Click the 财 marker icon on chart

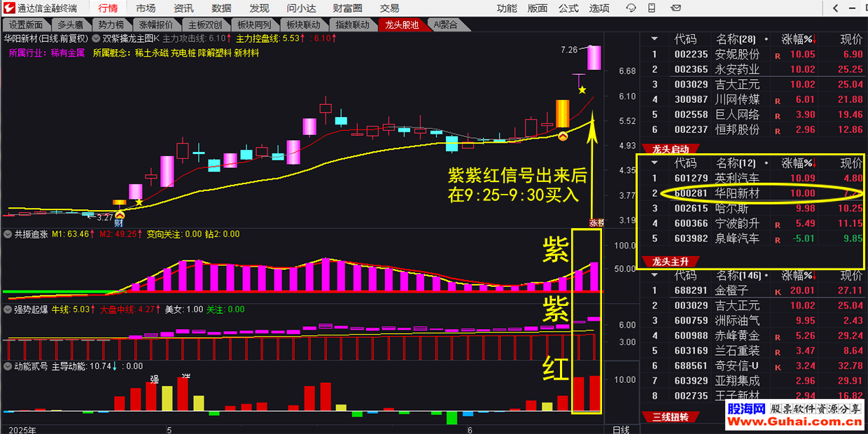pos(120,216)
